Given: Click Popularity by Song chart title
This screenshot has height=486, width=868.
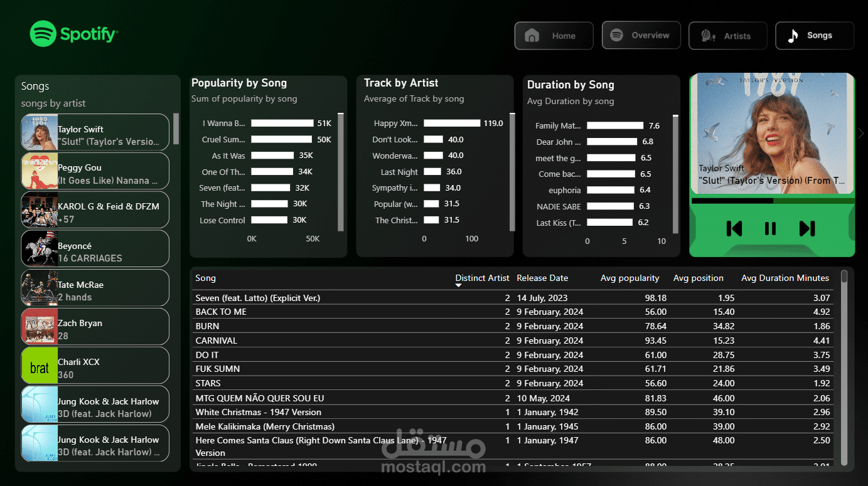Looking at the screenshot, I should [x=239, y=83].
